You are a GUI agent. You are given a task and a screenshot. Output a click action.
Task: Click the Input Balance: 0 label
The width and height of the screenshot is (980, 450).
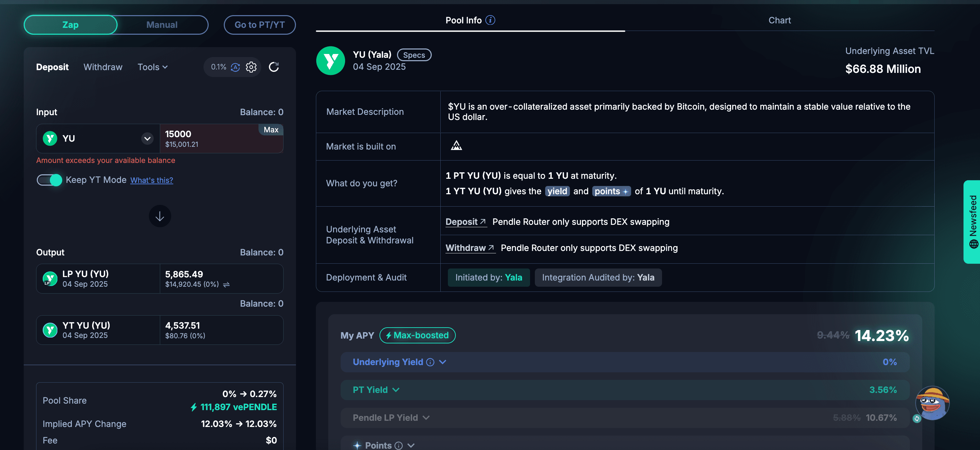[261, 112]
